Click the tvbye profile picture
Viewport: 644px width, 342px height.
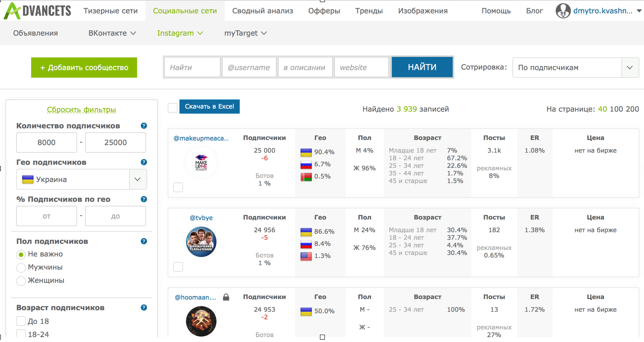coord(201,242)
